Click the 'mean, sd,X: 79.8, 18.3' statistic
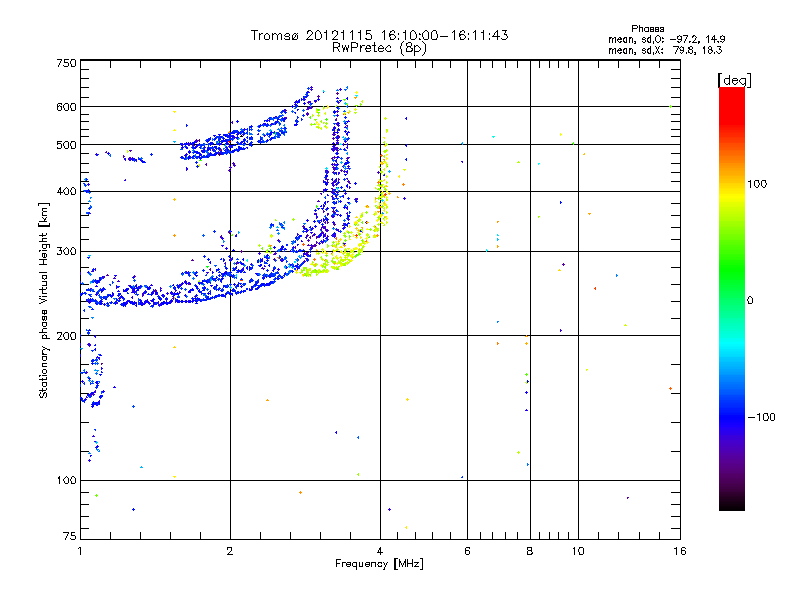Image resolution: width=800 pixels, height=600 pixels. 665,50
